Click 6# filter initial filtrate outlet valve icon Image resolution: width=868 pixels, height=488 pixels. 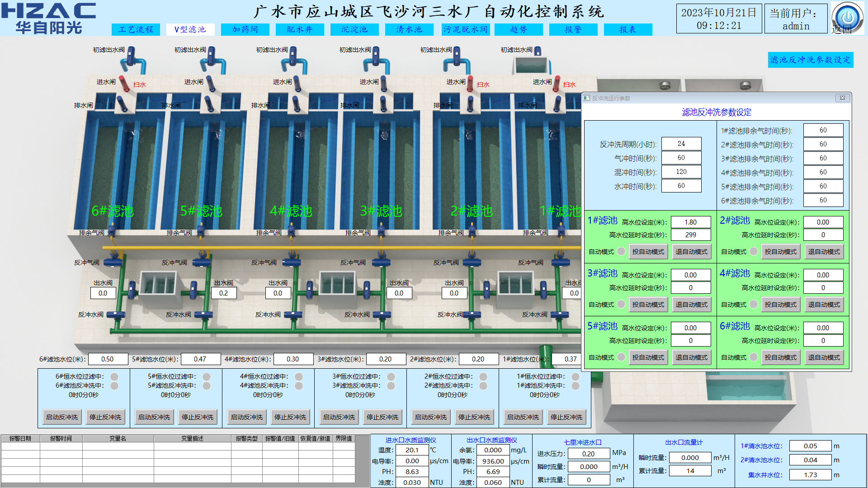click(x=131, y=56)
